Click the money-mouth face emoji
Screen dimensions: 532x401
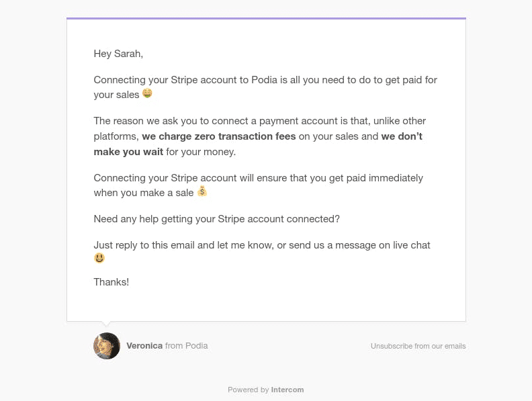pos(147,93)
